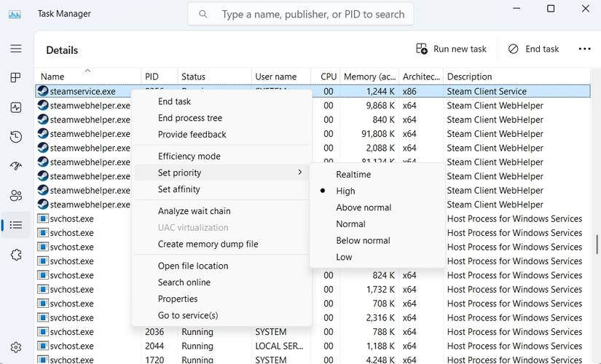Viewport: 601px width, 364px height.
Task: Click memory value 91,808 K
Action: (x=378, y=134)
